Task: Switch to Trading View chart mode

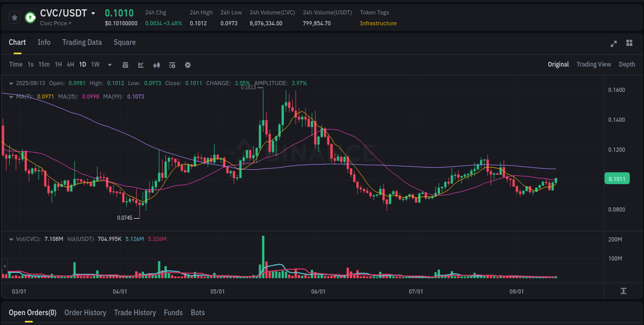Action: coord(594,64)
